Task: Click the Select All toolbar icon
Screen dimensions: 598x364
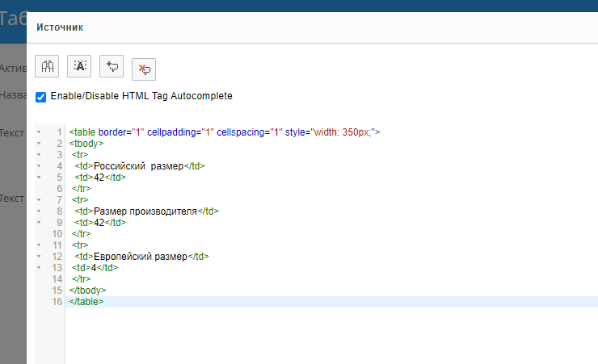Action: (x=79, y=67)
